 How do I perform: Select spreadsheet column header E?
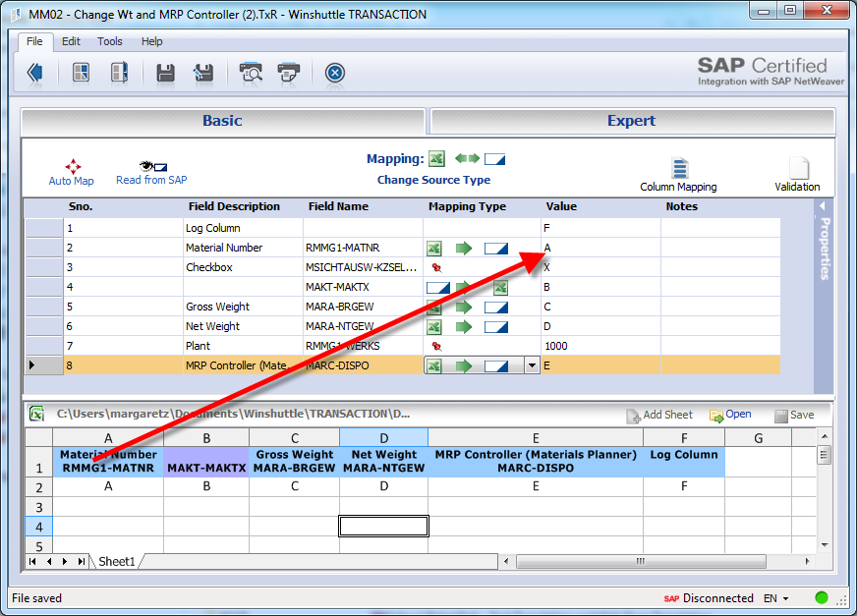pyautogui.click(x=536, y=438)
